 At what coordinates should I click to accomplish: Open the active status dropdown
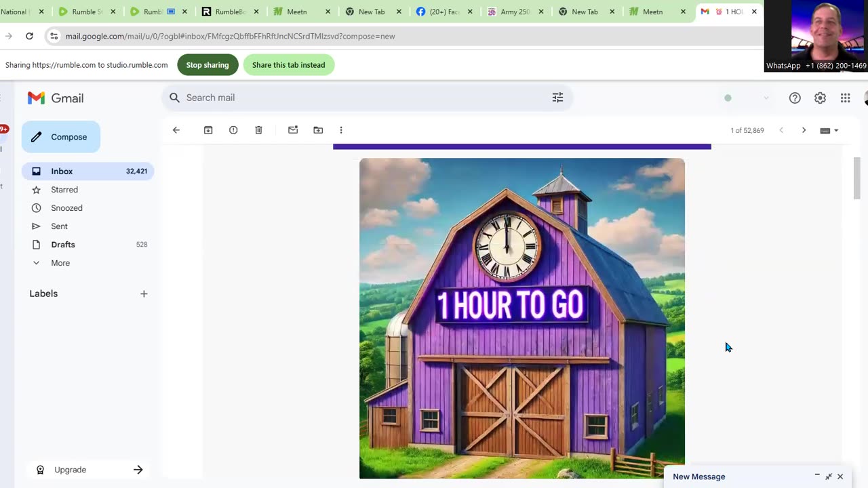point(746,98)
